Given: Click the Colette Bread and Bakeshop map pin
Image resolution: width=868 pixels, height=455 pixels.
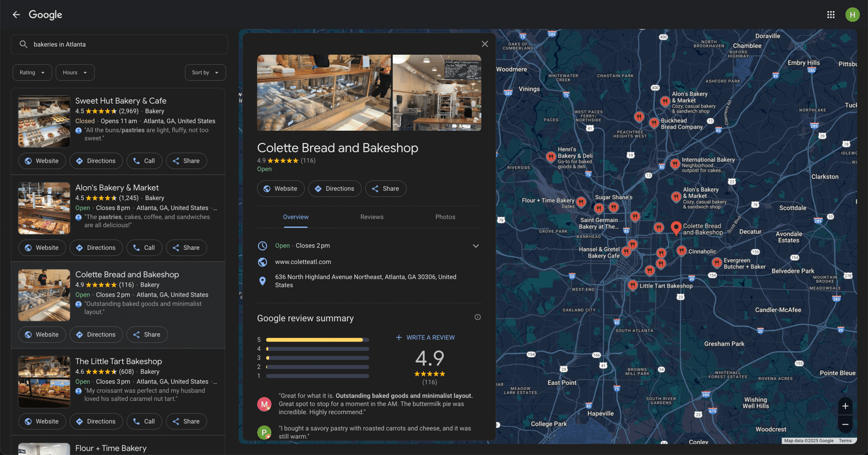Looking at the screenshot, I should (676, 228).
